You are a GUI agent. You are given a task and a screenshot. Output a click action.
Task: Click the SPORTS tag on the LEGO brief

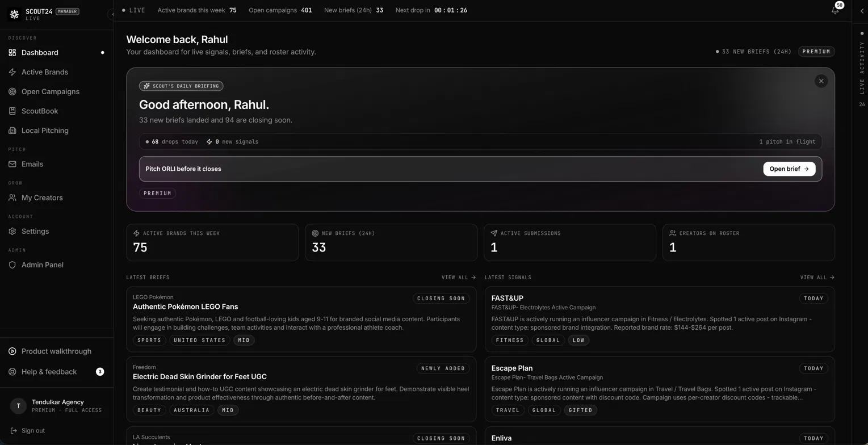point(149,341)
